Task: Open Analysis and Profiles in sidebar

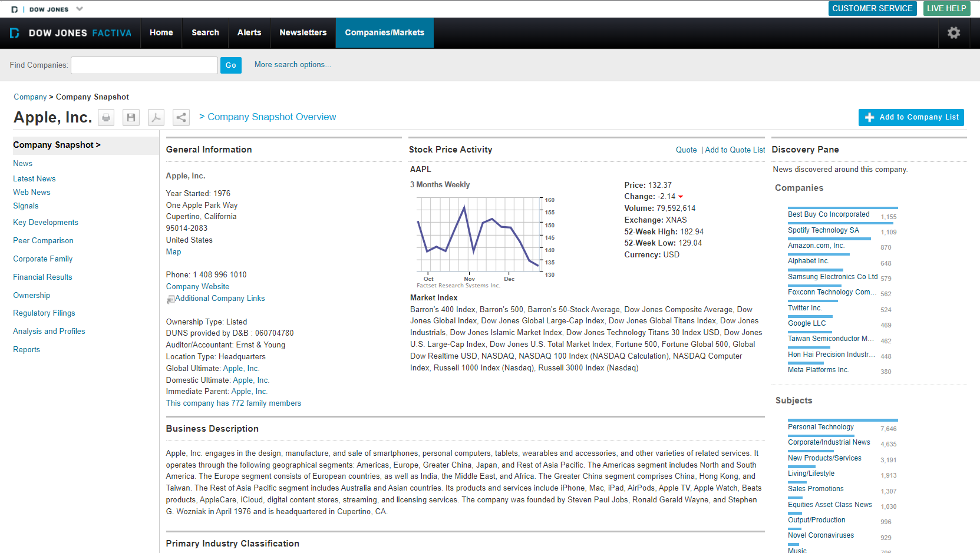Action: pyautogui.click(x=49, y=332)
